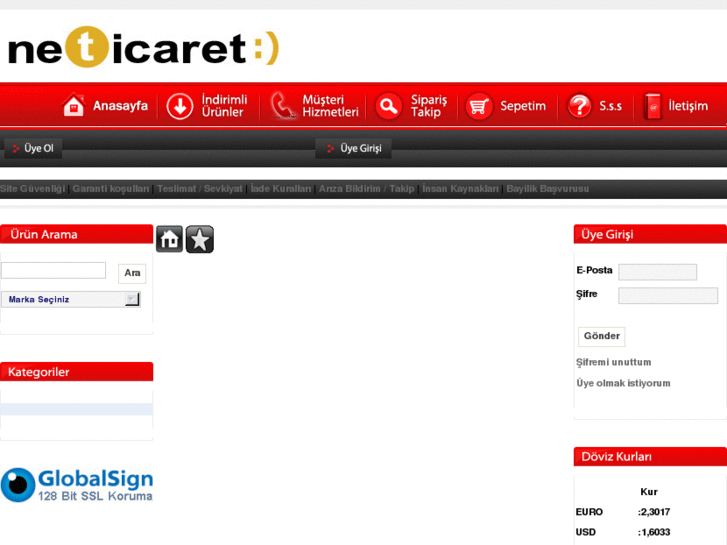The width and height of the screenshot is (727, 545).
Task: Click the Kategoriler panel header
Action: click(77, 372)
